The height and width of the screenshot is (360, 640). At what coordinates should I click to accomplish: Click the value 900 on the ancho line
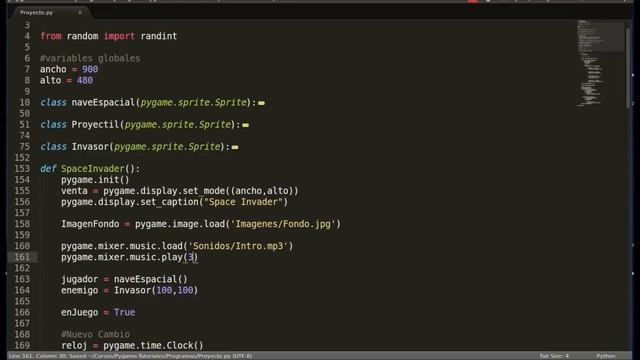pyautogui.click(x=90, y=69)
